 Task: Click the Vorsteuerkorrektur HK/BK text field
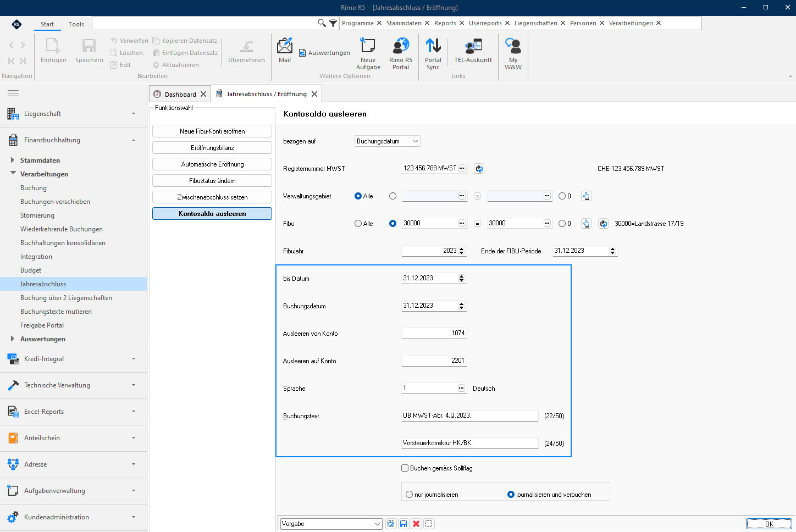[470, 443]
